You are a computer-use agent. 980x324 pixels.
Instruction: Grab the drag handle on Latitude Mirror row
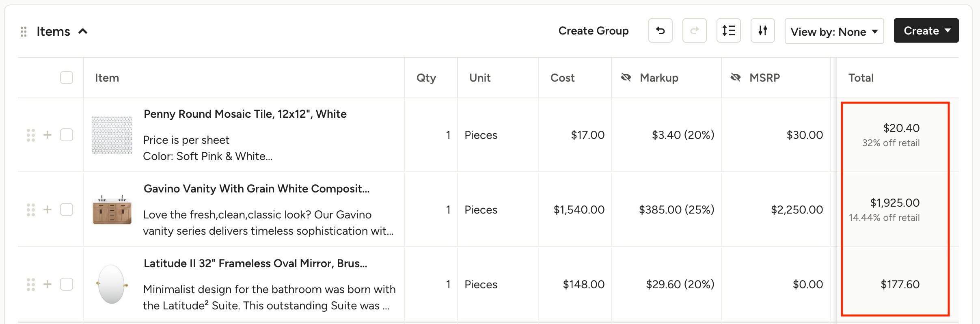31,284
